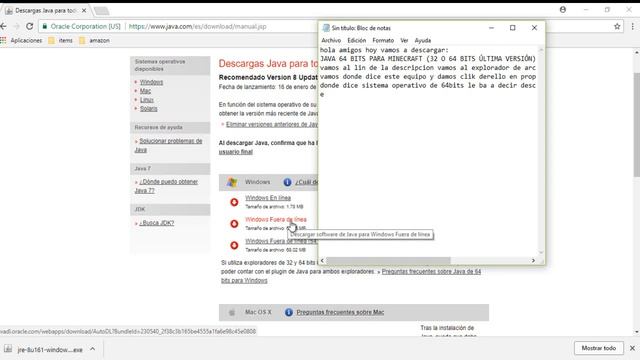Viewport: 640px width, 360px height.
Task: Open the usuario final link
Action: point(236,152)
